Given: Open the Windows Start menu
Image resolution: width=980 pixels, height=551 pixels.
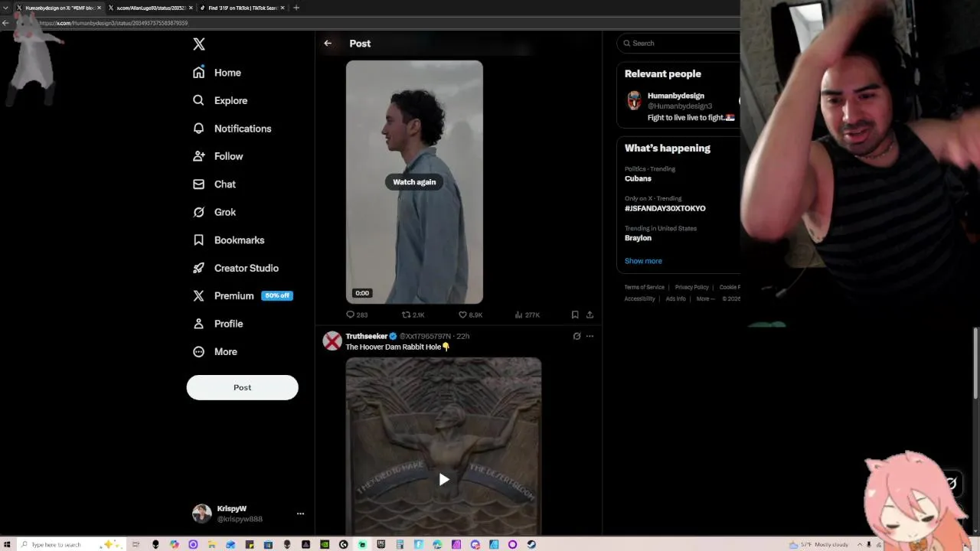Looking at the screenshot, I should (7, 545).
